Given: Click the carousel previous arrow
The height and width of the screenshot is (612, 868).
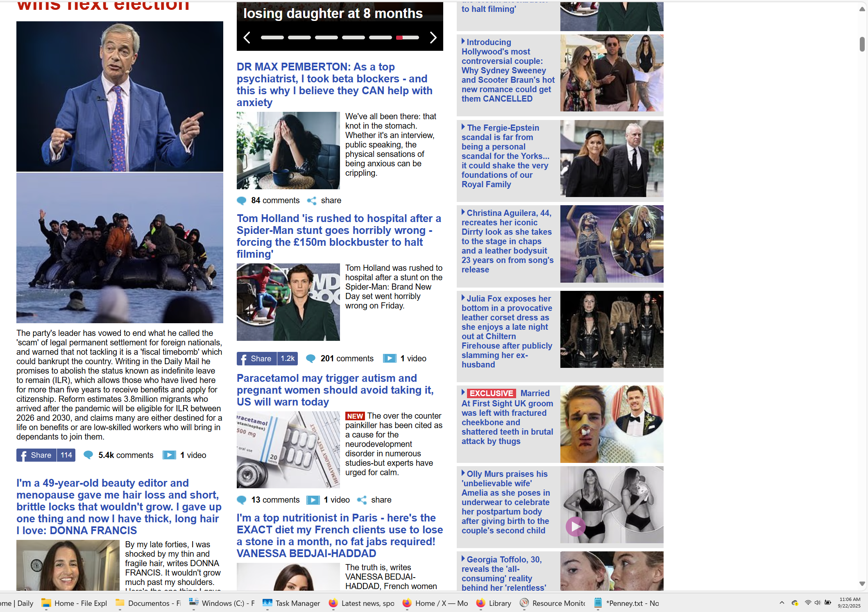Looking at the screenshot, I should (247, 38).
